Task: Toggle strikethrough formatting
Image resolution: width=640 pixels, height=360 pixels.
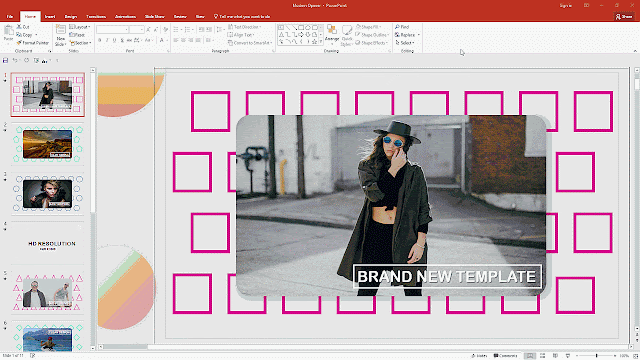Action: point(129,40)
